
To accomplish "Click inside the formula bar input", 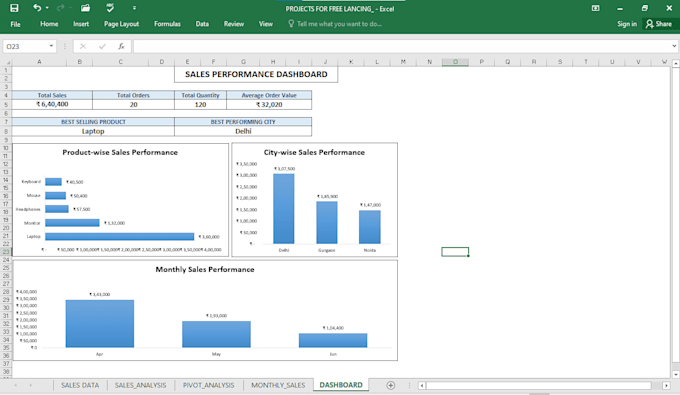I will [401, 46].
